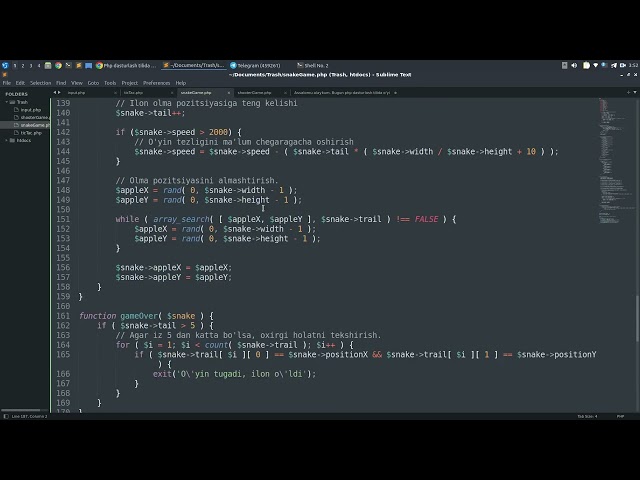Switch to the 'Assalomu alaykum' tab
The image size is (640, 480).
(x=342, y=93)
